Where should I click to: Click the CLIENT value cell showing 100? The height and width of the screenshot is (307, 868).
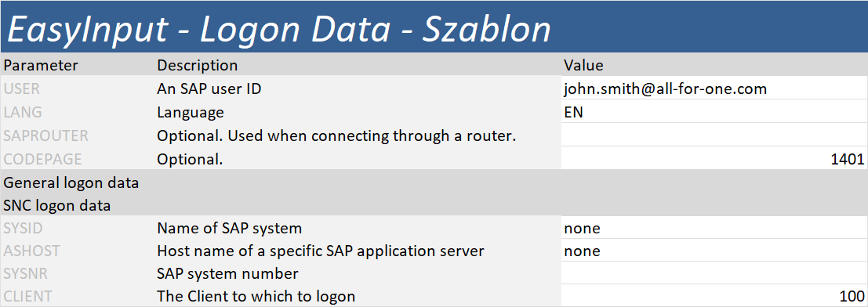[x=714, y=296]
